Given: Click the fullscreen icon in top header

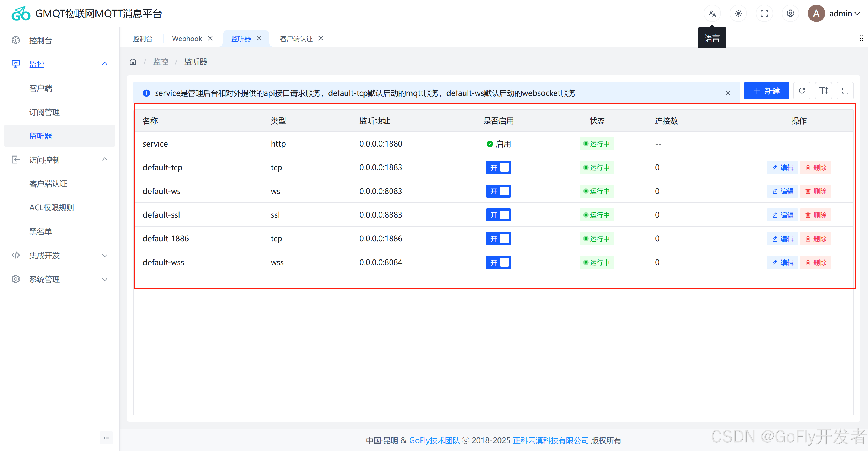Looking at the screenshot, I should point(764,14).
